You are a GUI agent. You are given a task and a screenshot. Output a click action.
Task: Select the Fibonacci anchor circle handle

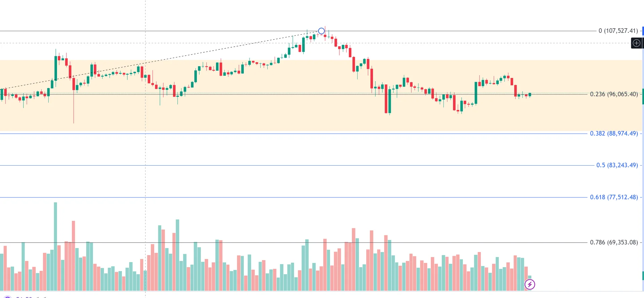point(321,31)
